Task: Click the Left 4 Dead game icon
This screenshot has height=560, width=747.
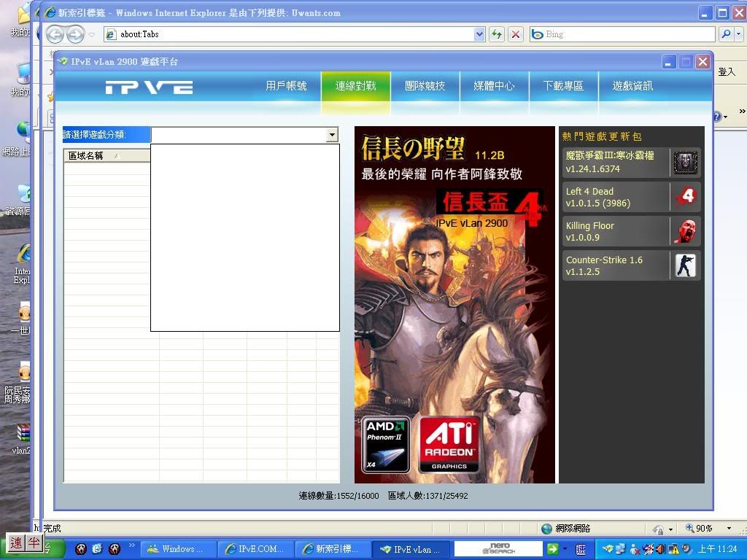Action: coord(685,197)
